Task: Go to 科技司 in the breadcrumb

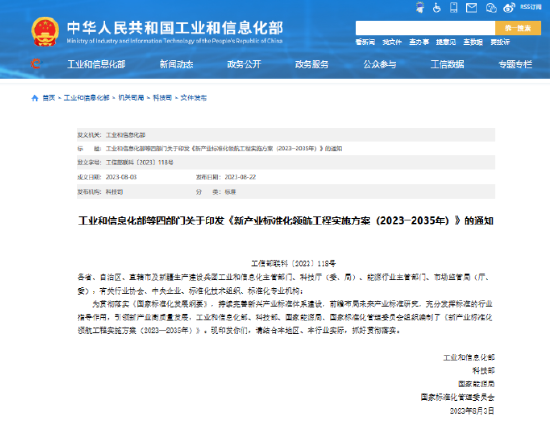Action: click(162, 98)
